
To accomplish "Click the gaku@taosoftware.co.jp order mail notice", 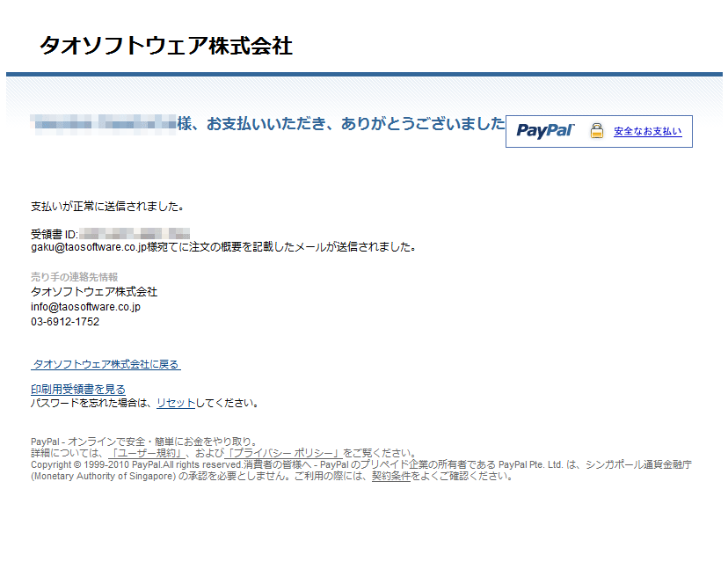I will [223, 247].
